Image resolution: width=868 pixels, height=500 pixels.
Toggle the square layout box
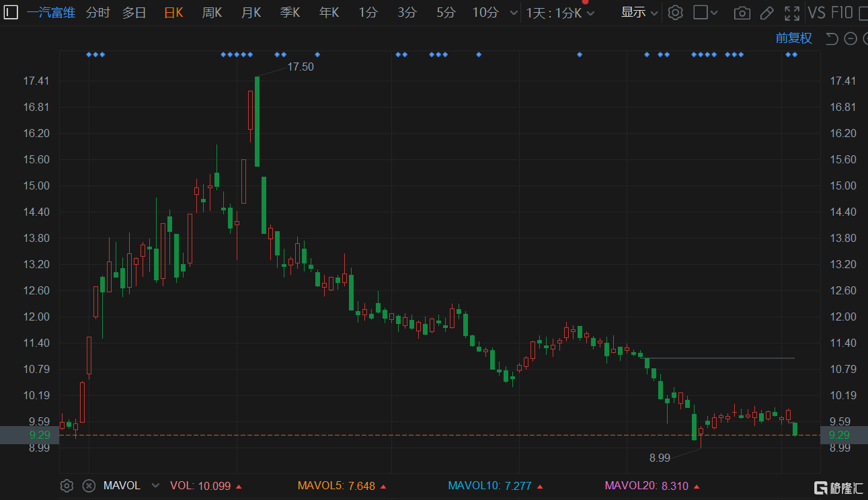point(701,13)
